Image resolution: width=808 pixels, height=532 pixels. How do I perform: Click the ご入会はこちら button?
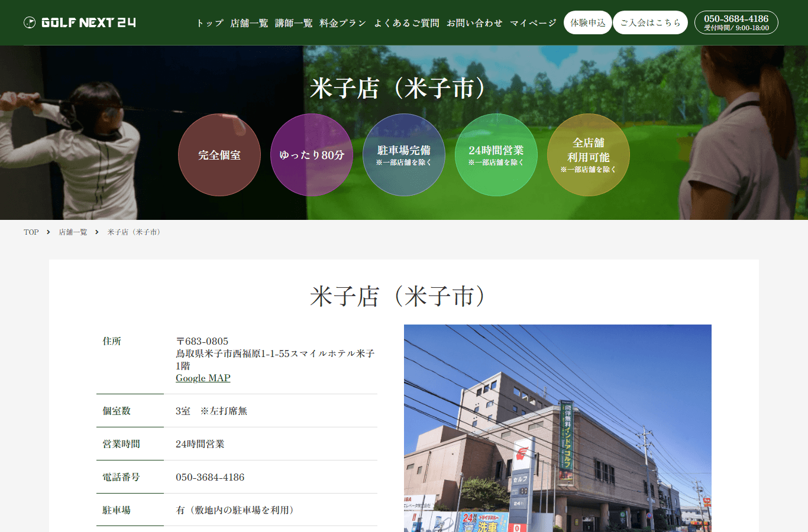tap(650, 22)
